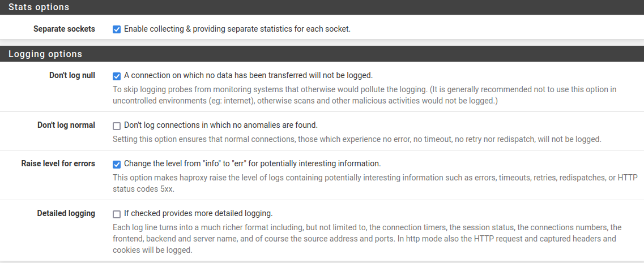644x263 pixels.
Task: Click the 'Separate sockets' row title
Action: pyautogui.click(x=64, y=29)
